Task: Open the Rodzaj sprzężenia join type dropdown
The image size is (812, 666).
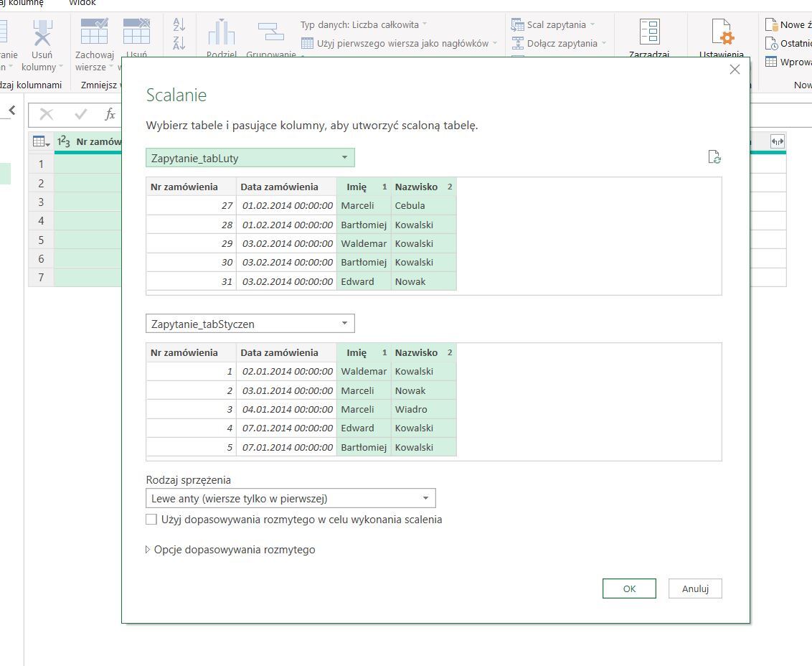Action: pos(290,498)
